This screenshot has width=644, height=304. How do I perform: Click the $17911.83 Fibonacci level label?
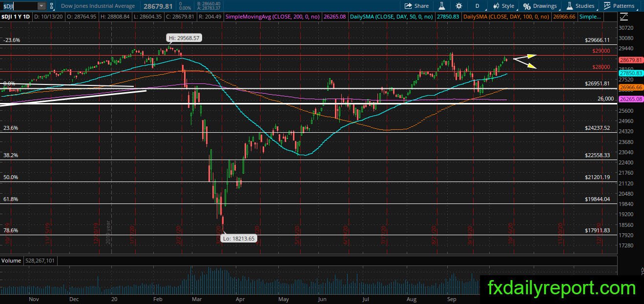598,230
